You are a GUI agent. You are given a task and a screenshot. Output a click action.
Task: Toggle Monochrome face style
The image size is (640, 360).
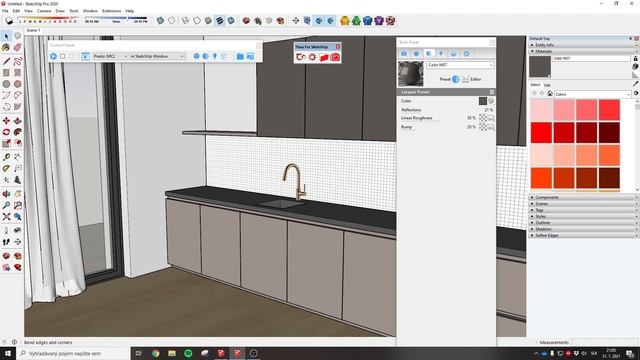[231, 20]
